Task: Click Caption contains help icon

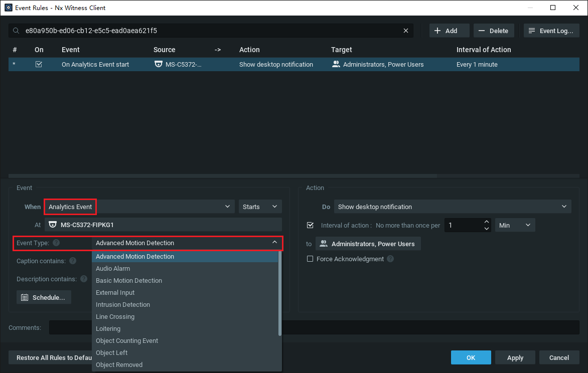Action: 73,261
